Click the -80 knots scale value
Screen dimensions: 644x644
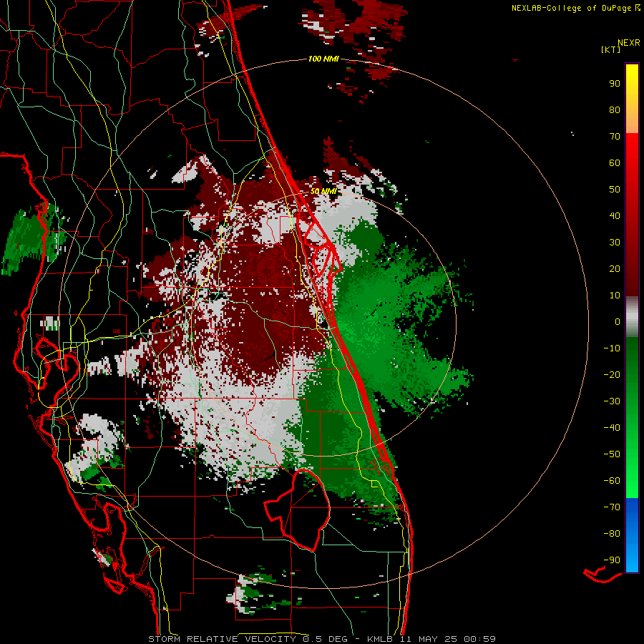click(612, 534)
